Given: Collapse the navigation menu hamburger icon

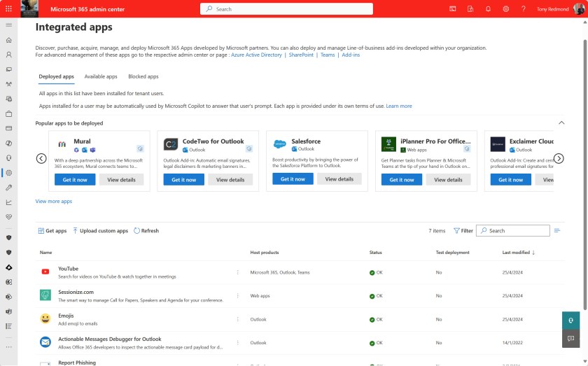Looking at the screenshot, I should pos(8,25).
